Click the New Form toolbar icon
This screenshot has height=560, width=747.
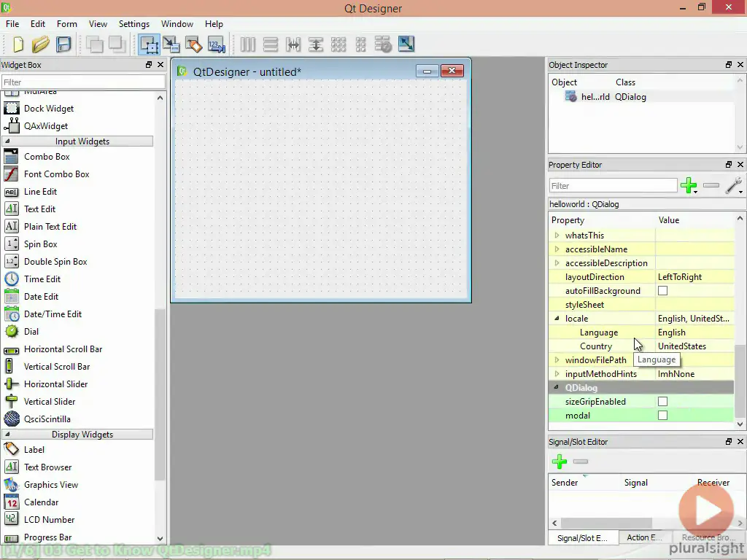17,44
